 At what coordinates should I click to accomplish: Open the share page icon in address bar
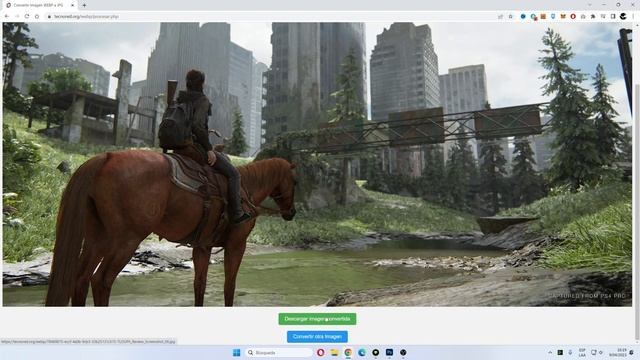[x=500, y=16]
